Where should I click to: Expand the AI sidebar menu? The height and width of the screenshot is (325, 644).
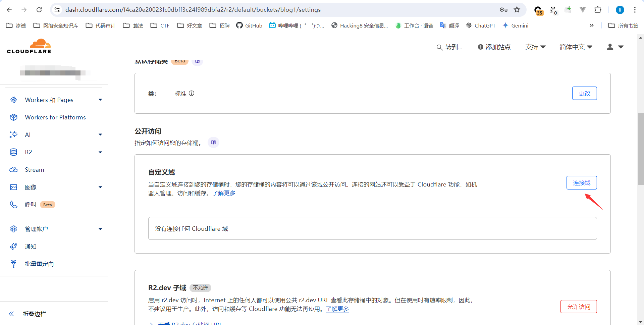[100, 135]
